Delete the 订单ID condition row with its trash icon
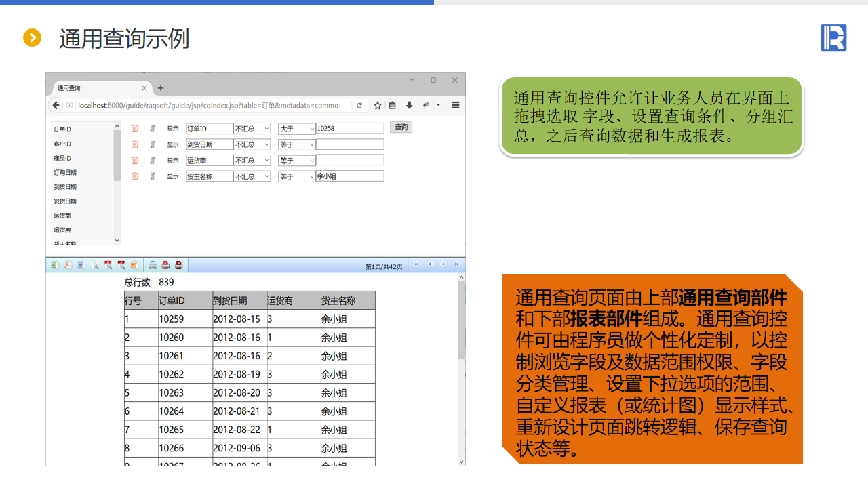The image size is (868, 488). point(134,128)
